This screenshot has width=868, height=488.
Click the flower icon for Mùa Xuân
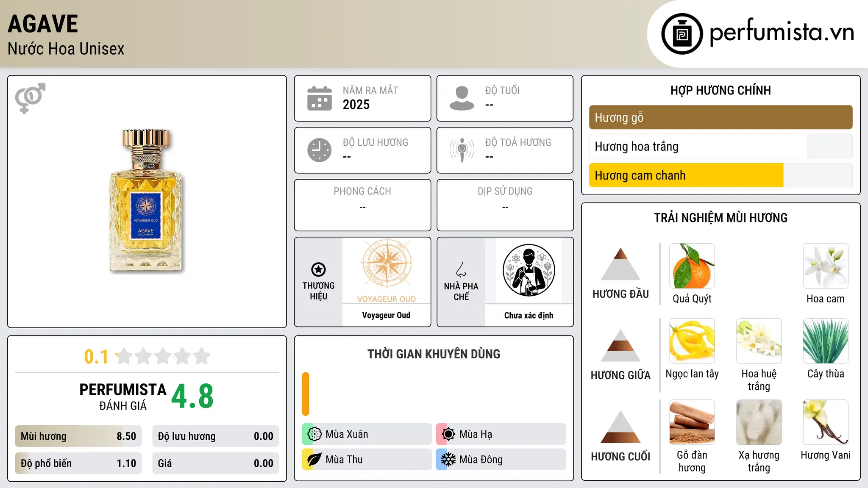(314, 434)
